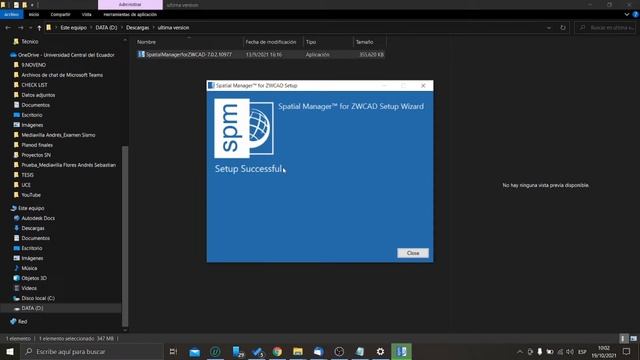This screenshot has width=640, height=360.
Task: Open the UCE folder in sidebar
Action: pos(26,185)
